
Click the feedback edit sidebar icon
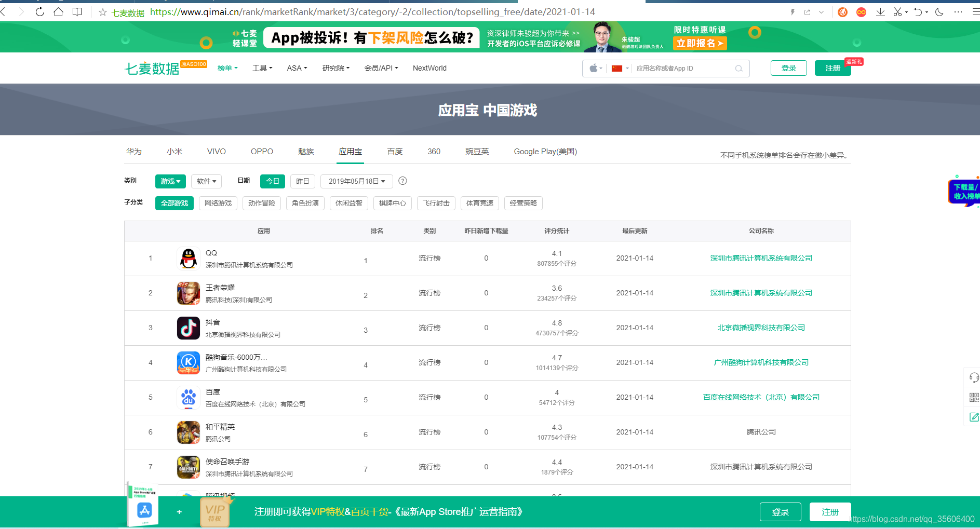tap(974, 417)
